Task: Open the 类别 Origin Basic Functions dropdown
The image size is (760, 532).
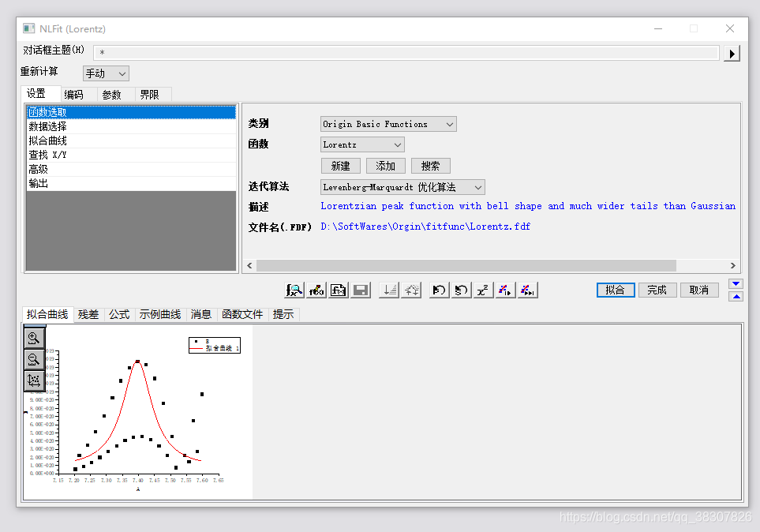Action: point(388,124)
